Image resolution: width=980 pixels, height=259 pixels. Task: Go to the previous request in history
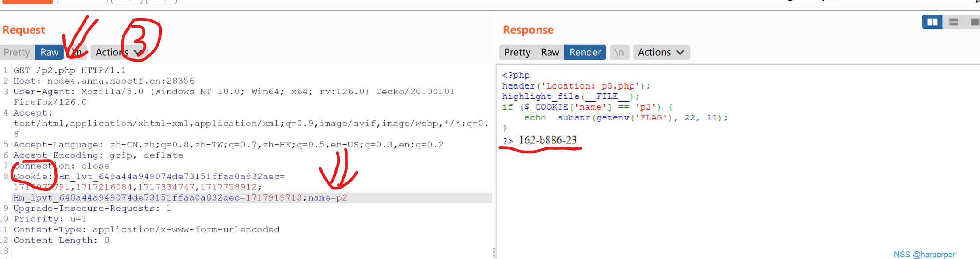click(126, 1)
